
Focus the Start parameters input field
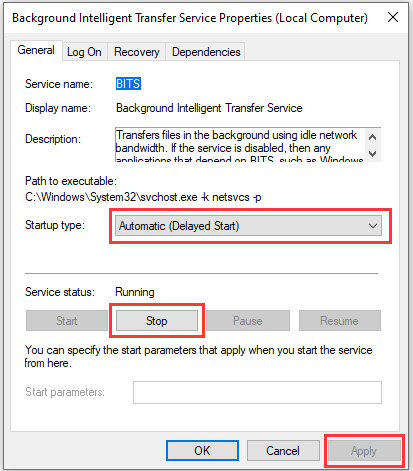[257, 392]
